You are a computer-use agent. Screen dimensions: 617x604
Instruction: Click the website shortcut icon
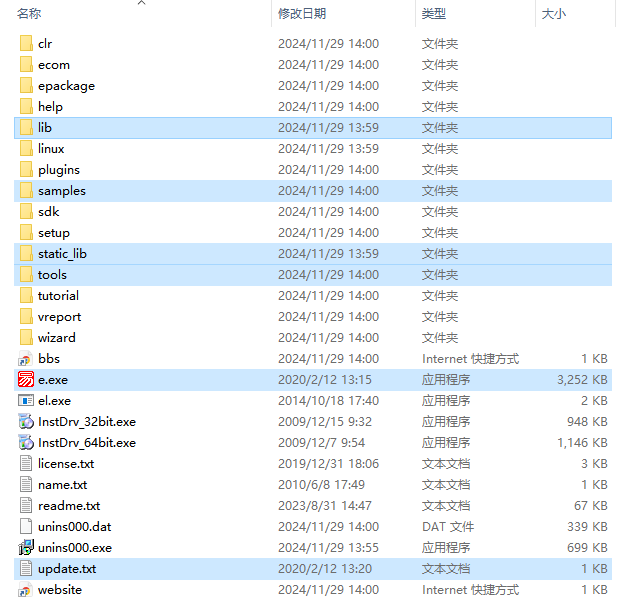26,590
